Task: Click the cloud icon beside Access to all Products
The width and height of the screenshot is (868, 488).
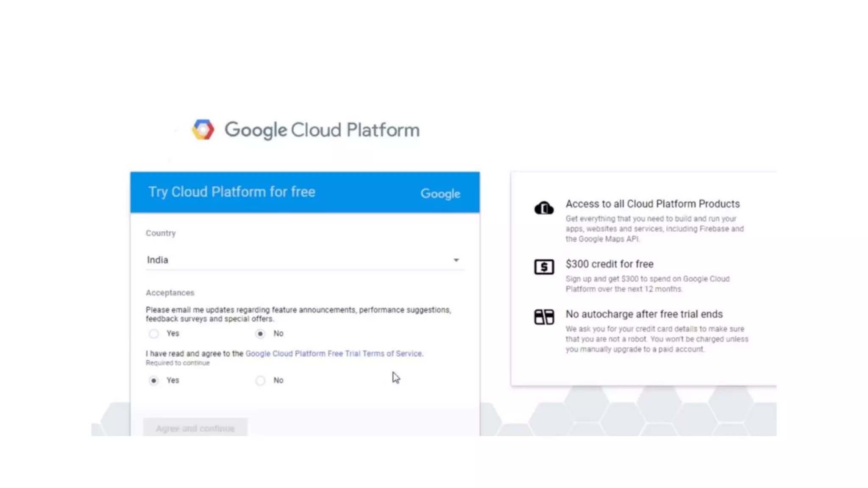Action: pos(544,208)
